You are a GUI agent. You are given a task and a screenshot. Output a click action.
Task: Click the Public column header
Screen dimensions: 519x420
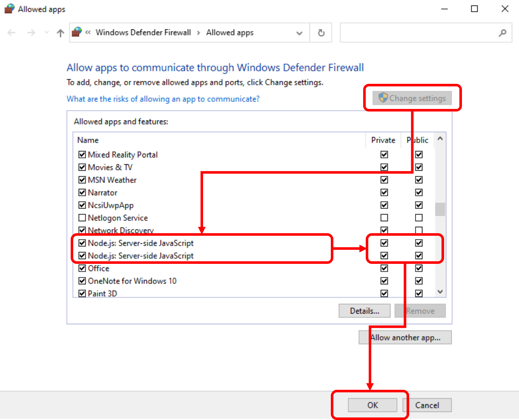(418, 140)
